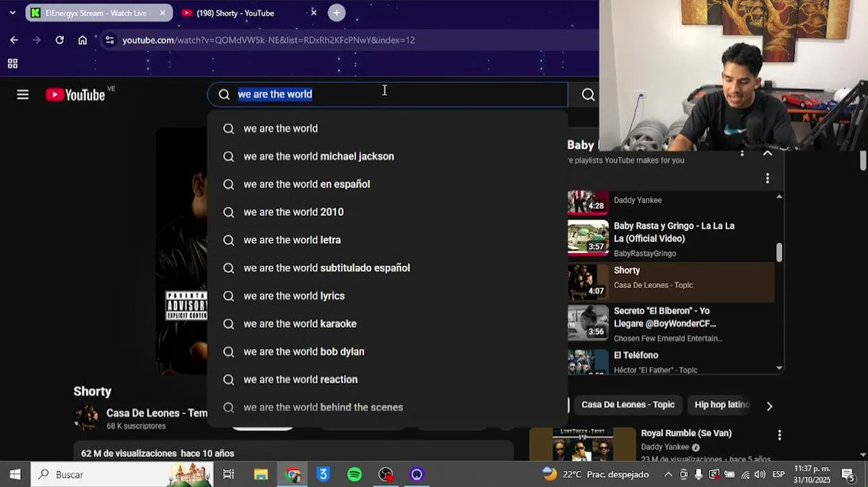Filter by Hip hop latino chip
The height and width of the screenshot is (487, 868).
722,404
